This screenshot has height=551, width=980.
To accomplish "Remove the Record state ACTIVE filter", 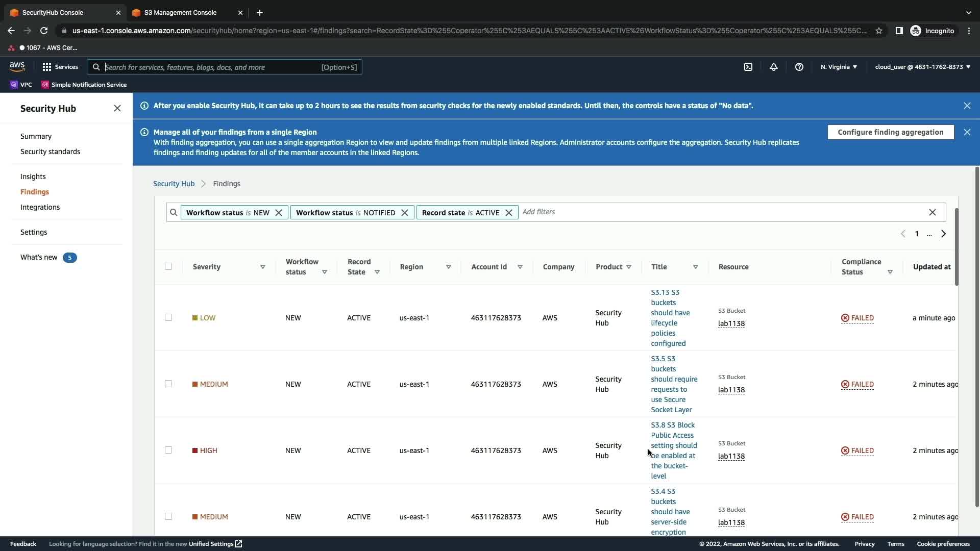I will [509, 213].
